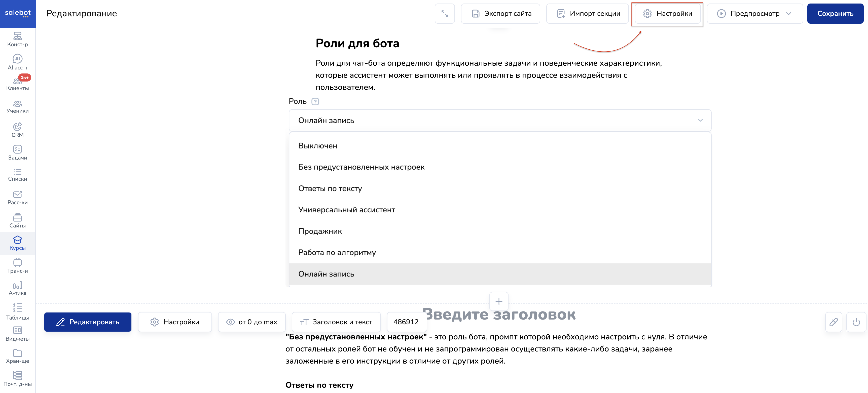Open the Таблицы tables section
Viewport: 868px width, 393px height.
coord(18,311)
